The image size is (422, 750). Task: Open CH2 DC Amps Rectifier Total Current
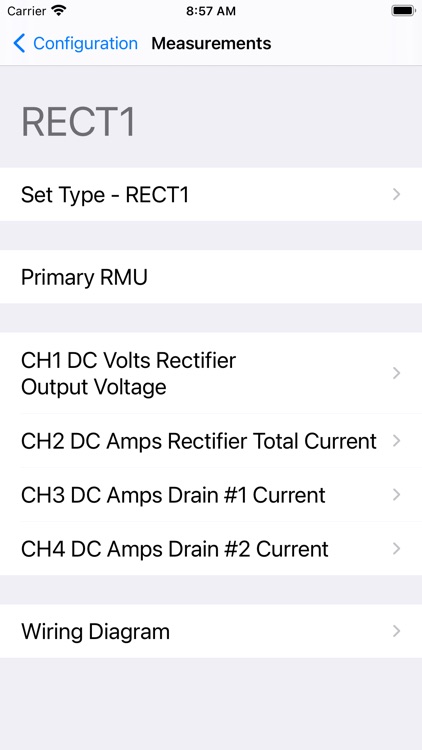pos(211,441)
